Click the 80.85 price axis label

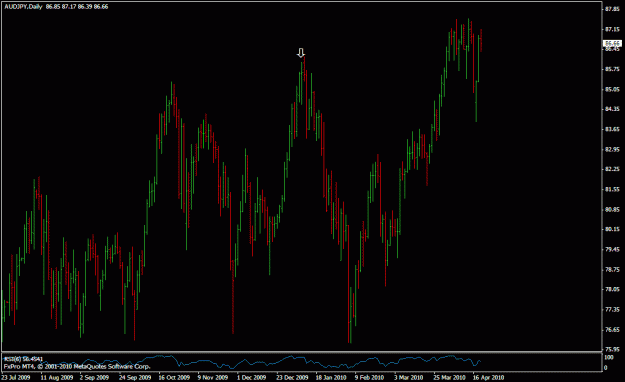612,209
